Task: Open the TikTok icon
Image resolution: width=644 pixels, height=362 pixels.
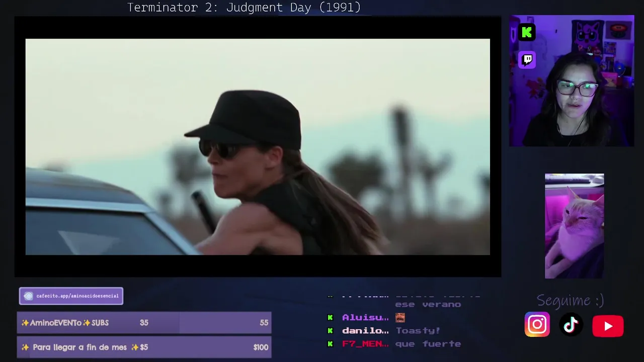Action: click(571, 325)
